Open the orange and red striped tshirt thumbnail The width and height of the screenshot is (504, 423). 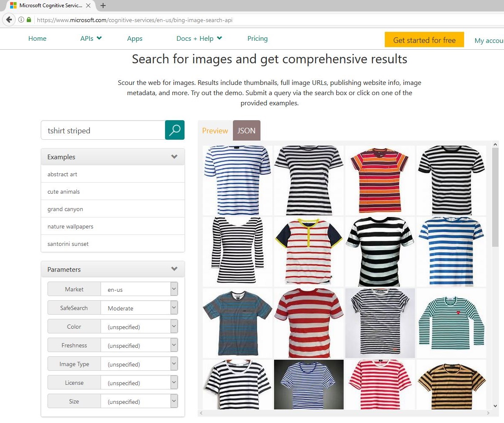tap(380, 180)
